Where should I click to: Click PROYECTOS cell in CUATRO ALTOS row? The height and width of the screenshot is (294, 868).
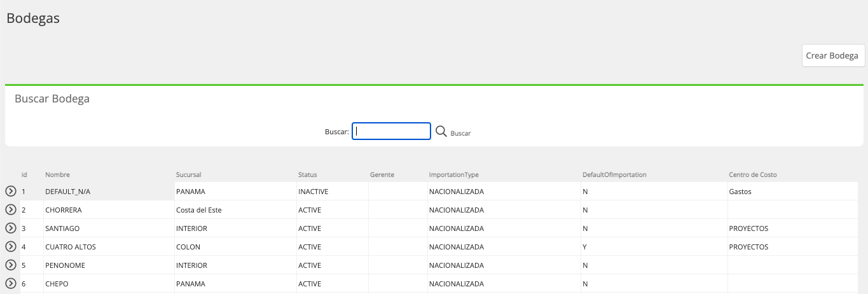click(792, 247)
